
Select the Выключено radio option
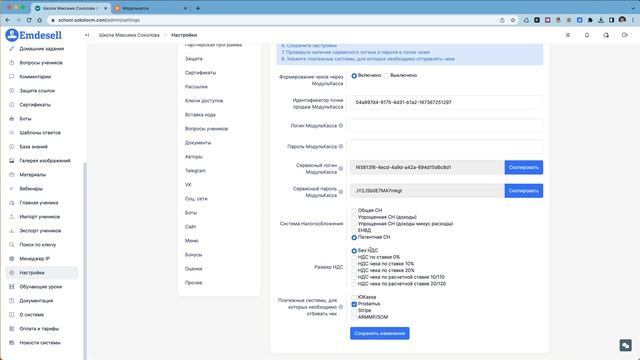tap(386, 76)
